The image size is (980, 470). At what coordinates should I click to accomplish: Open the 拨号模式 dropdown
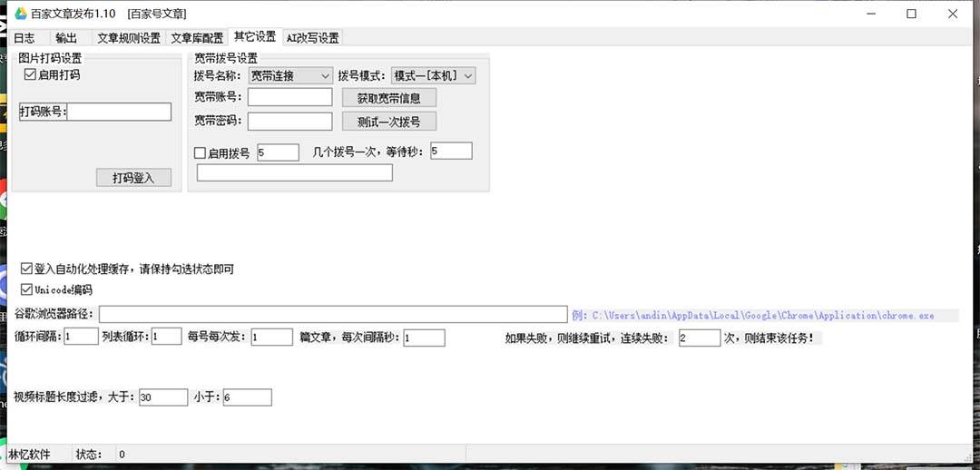[x=433, y=76]
